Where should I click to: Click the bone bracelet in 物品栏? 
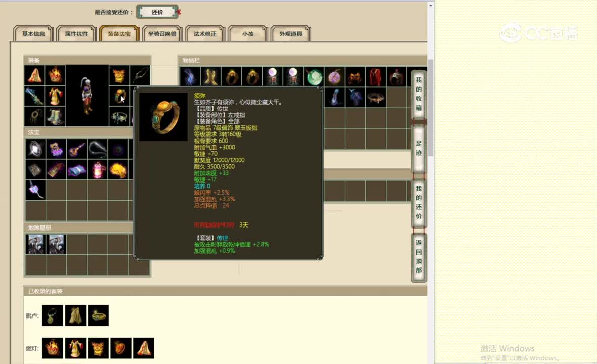(376, 98)
